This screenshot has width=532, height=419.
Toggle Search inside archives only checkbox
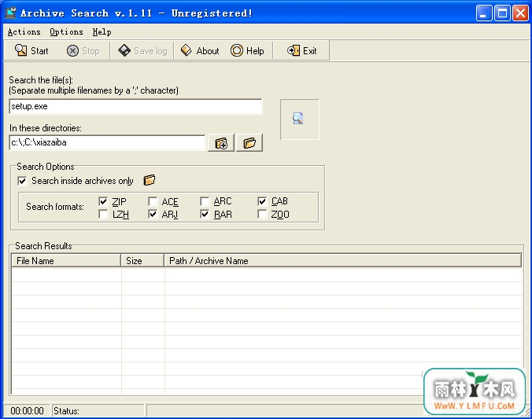(x=22, y=181)
